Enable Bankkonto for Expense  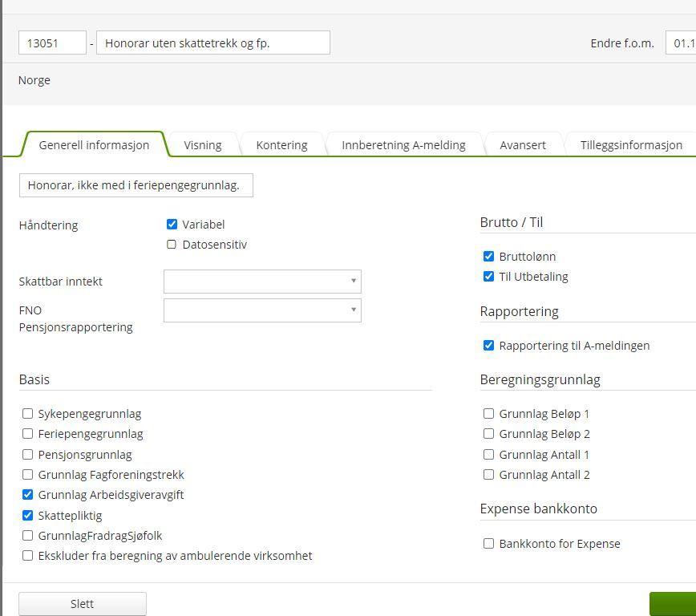488,543
